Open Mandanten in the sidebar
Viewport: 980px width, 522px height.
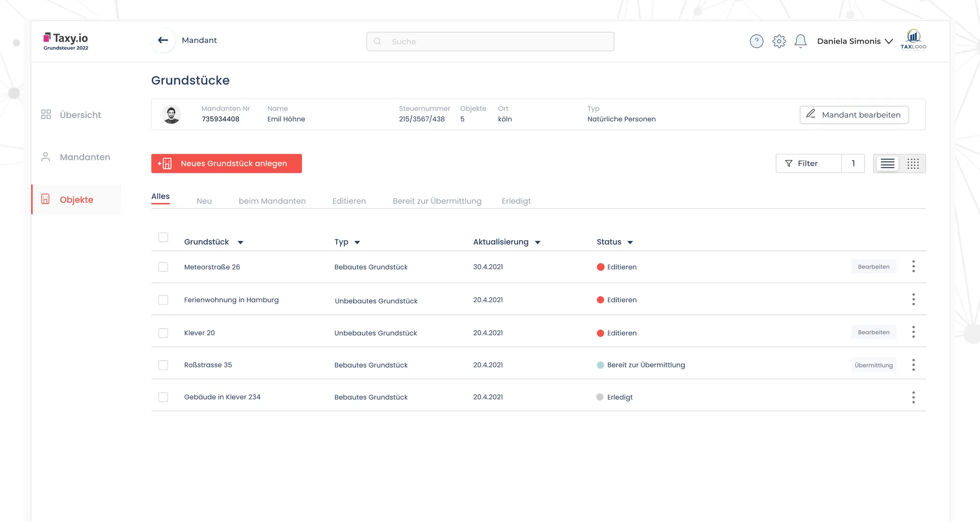(84, 157)
